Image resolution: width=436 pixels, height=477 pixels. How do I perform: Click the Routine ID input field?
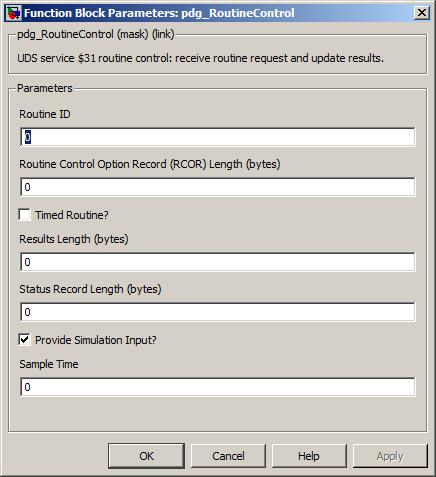(218, 137)
